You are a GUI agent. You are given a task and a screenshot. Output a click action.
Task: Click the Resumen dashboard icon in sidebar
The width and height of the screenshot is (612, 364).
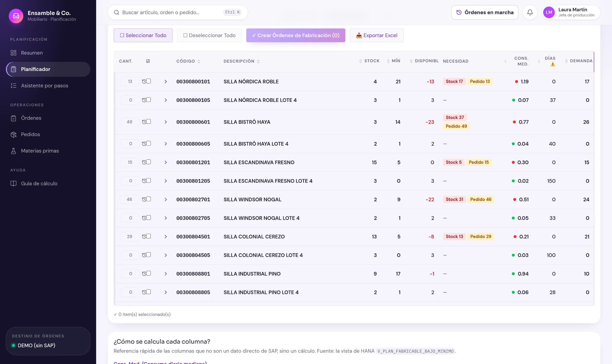(13, 53)
